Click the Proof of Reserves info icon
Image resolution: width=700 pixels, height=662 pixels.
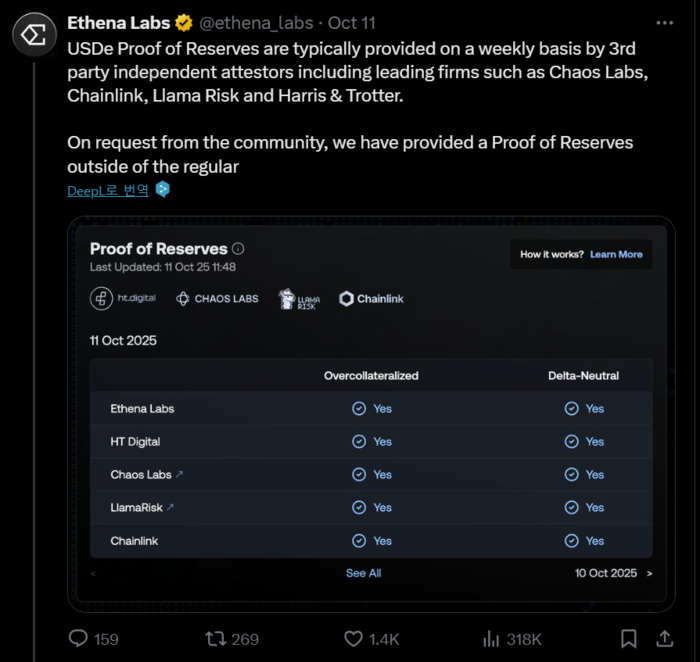tap(238, 249)
